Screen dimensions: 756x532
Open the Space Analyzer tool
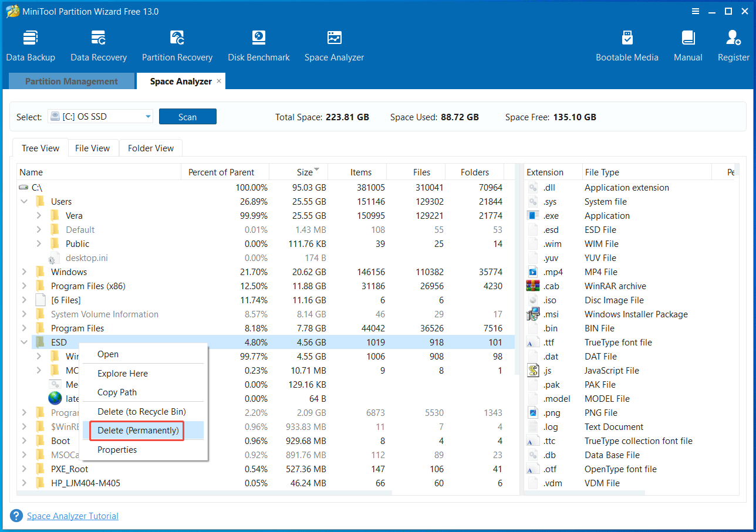[x=334, y=44]
